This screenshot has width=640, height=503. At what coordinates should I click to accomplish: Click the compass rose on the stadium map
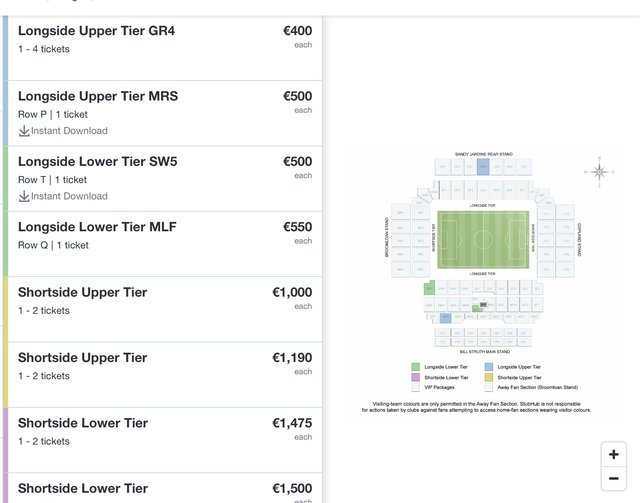click(599, 171)
